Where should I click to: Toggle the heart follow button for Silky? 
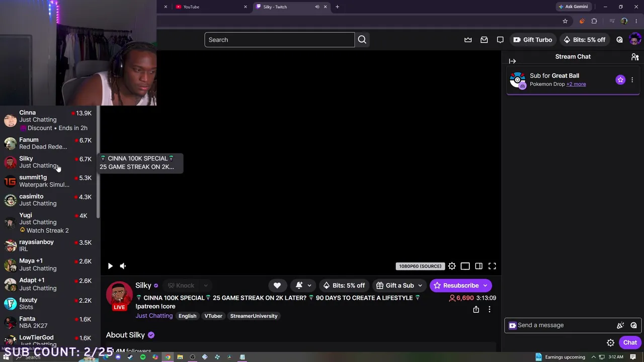[x=277, y=286]
